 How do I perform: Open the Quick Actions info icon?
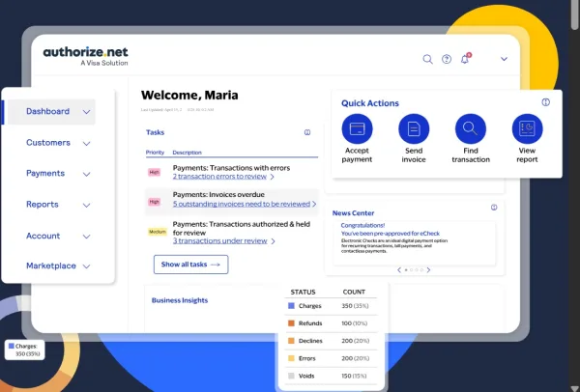tap(545, 102)
